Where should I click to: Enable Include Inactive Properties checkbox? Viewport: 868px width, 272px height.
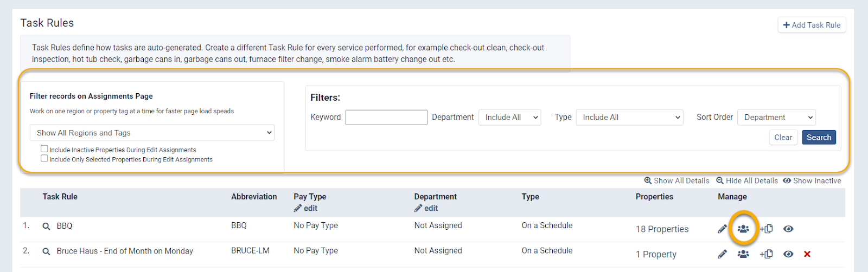(44, 149)
